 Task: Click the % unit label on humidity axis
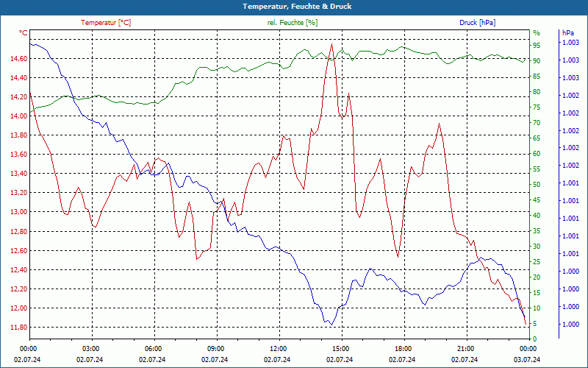coord(537,33)
